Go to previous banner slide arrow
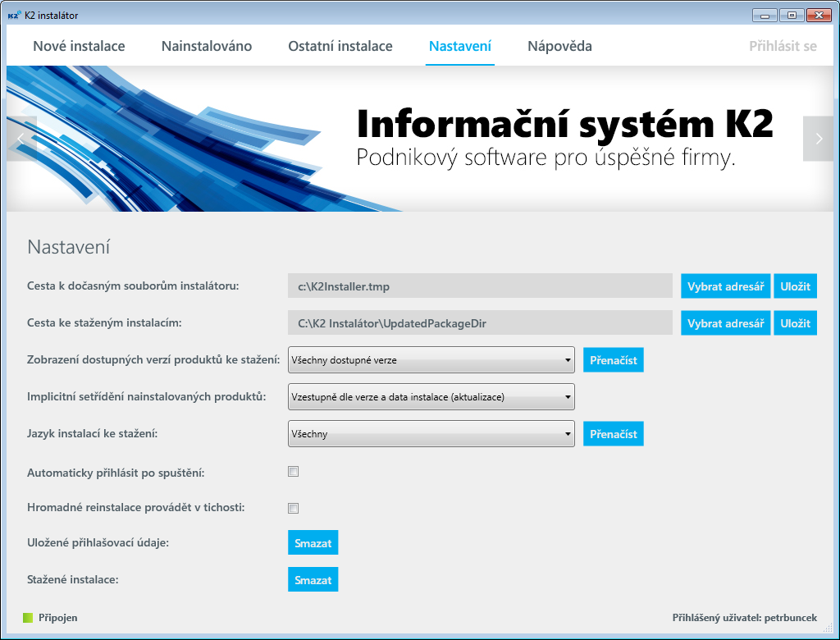This screenshot has width=840, height=640. 21,139
